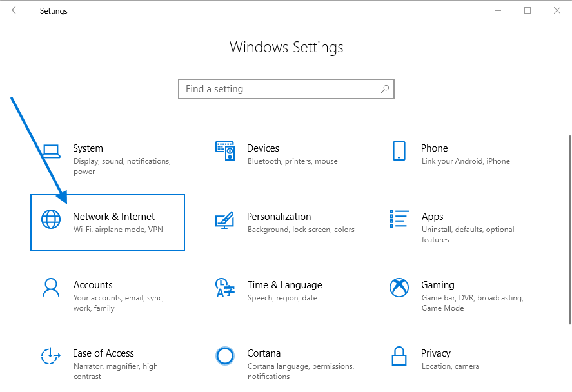Open the System settings heading
Viewport: 572px width, 392px height.
pyautogui.click(x=88, y=148)
